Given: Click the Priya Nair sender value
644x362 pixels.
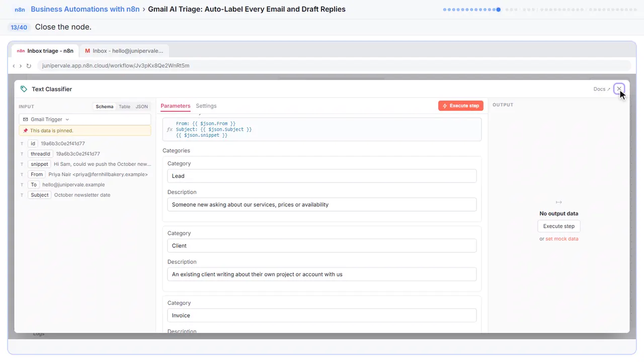Looking at the screenshot, I should click(98, 174).
